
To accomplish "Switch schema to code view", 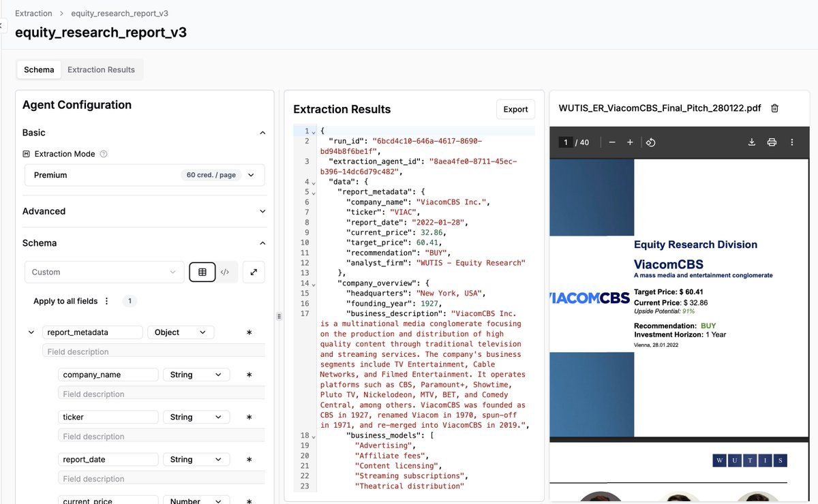I will point(225,272).
